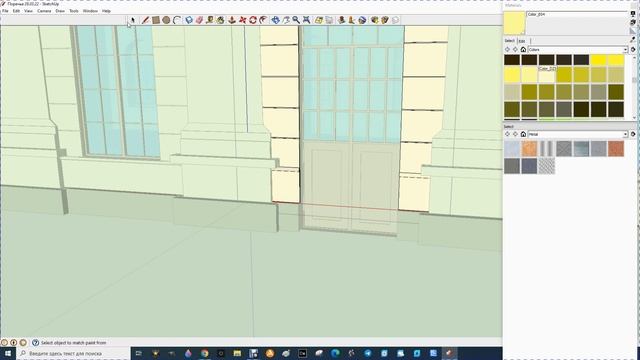Select the Orbit tool
The image size is (640, 360).
click(276, 20)
